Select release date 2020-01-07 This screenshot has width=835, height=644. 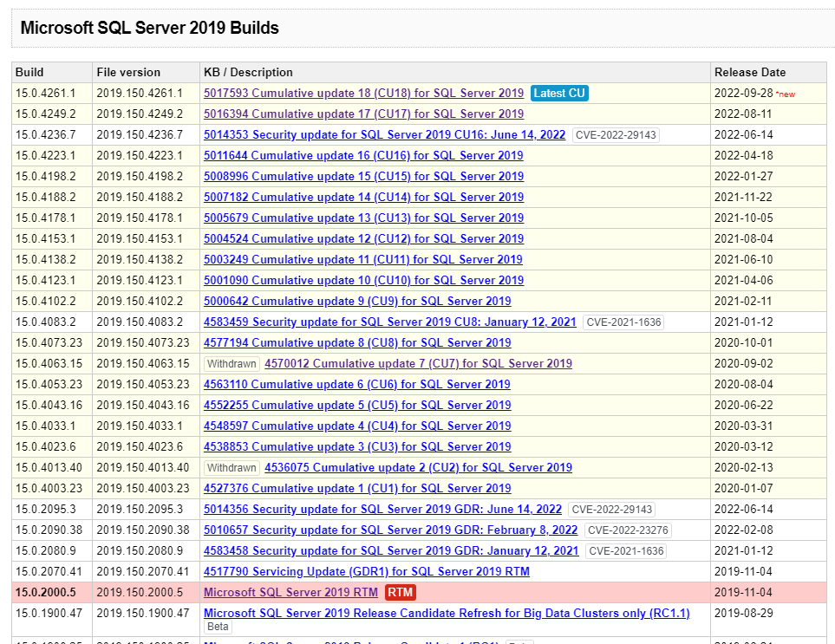coord(743,488)
